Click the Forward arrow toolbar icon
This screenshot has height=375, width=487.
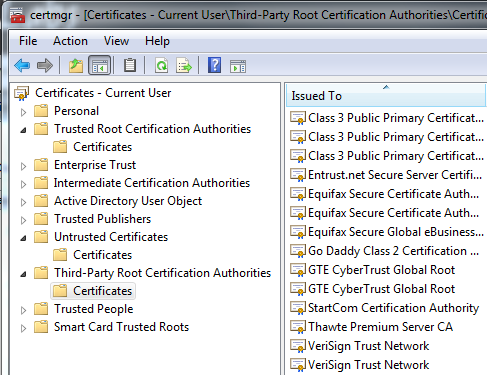coord(45,65)
